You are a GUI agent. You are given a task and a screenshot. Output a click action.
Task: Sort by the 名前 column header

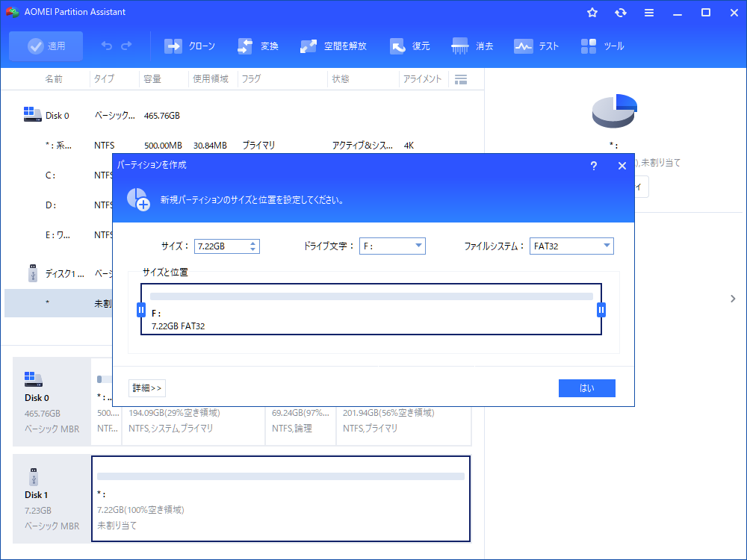coord(54,79)
